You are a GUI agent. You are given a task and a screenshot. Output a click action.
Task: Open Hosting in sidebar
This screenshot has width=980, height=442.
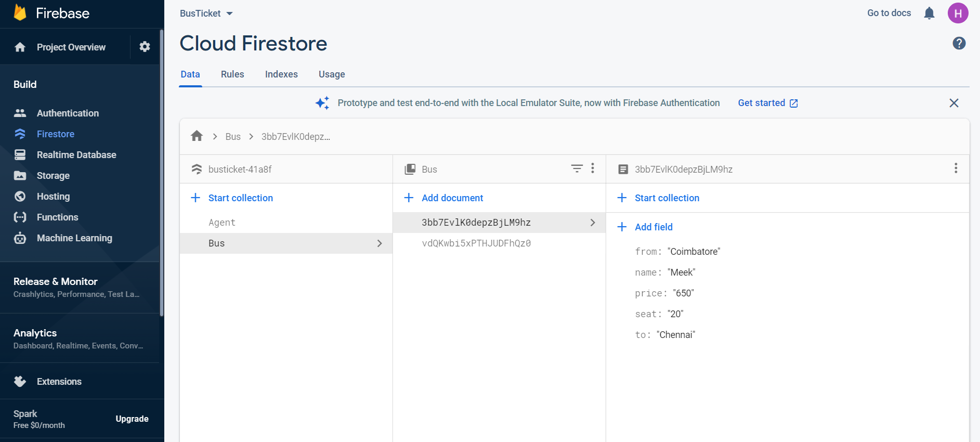tap(53, 196)
